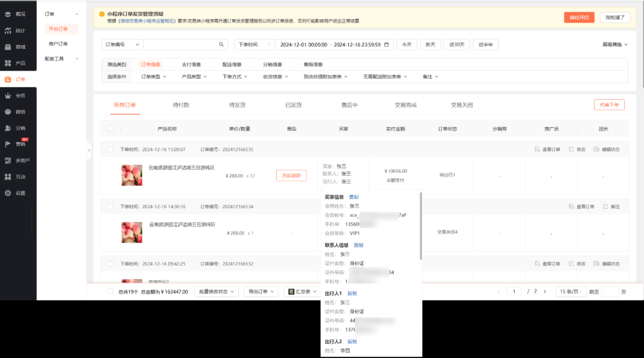Viewport: 644px width, 358px height.
Task: Open the 下单方式 filter dropdown
Action: pos(235,77)
